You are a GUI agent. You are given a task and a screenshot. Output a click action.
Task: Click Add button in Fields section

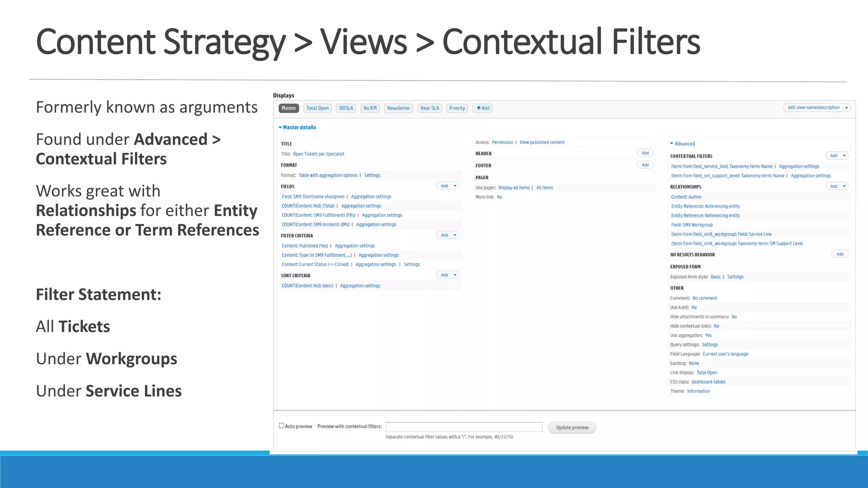[x=444, y=186]
